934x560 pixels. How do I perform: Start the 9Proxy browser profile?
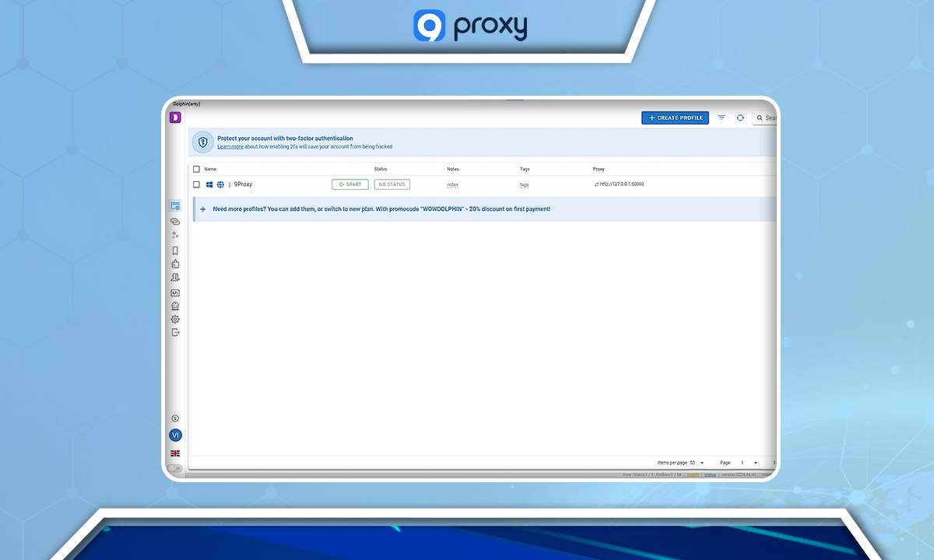coord(349,184)
